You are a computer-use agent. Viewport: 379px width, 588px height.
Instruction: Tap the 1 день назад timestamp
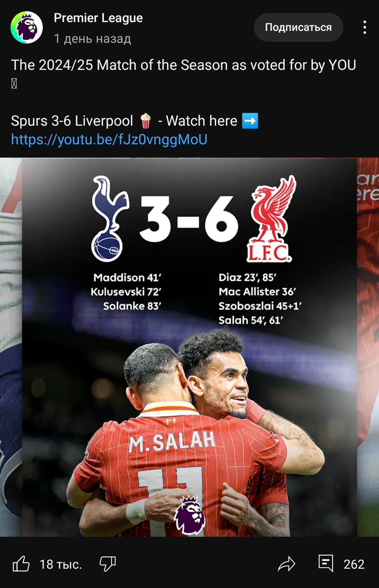tap(92, 39)
